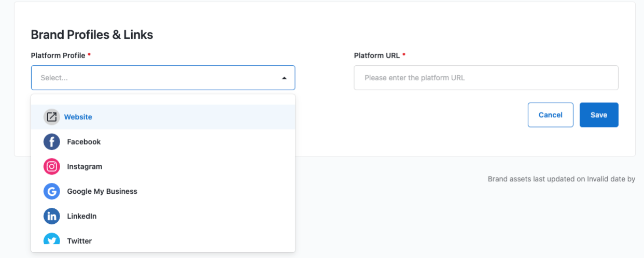Click the Platform URL field label
This screenshot has width=644, height=258.
[377, 55]
